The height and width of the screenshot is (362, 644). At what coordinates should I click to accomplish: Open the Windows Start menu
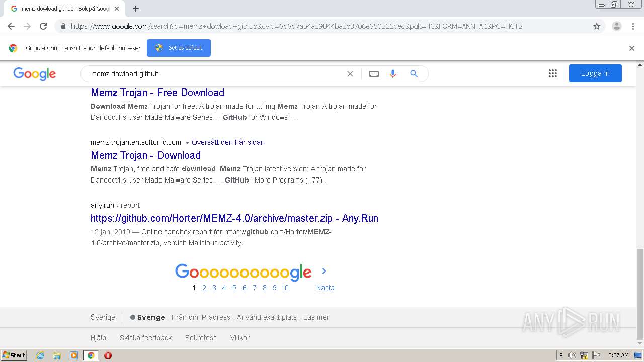click(x=14, y=355)
